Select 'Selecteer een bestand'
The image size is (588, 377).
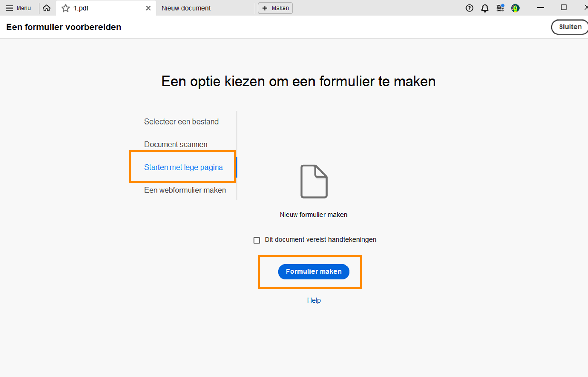pyautogui.click(x=181, y=122)
